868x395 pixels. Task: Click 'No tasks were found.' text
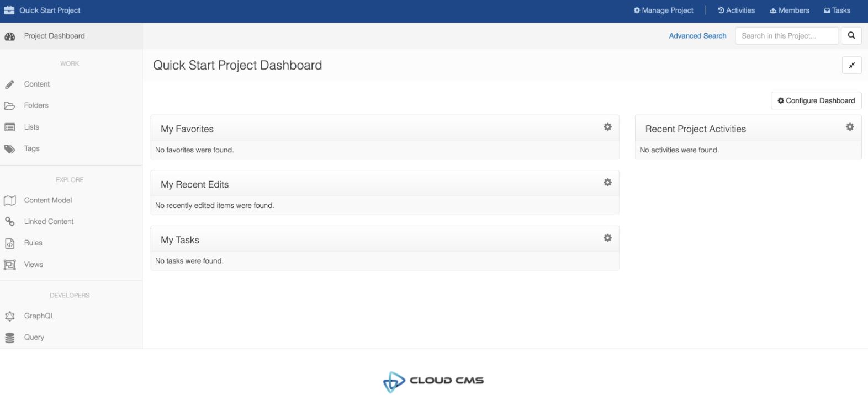pyautogui.click(x=189, y=261)
